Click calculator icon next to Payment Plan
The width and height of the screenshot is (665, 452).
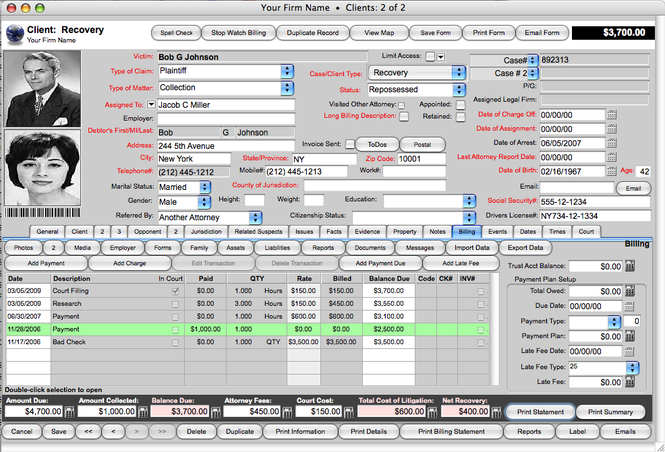[630, 336]
